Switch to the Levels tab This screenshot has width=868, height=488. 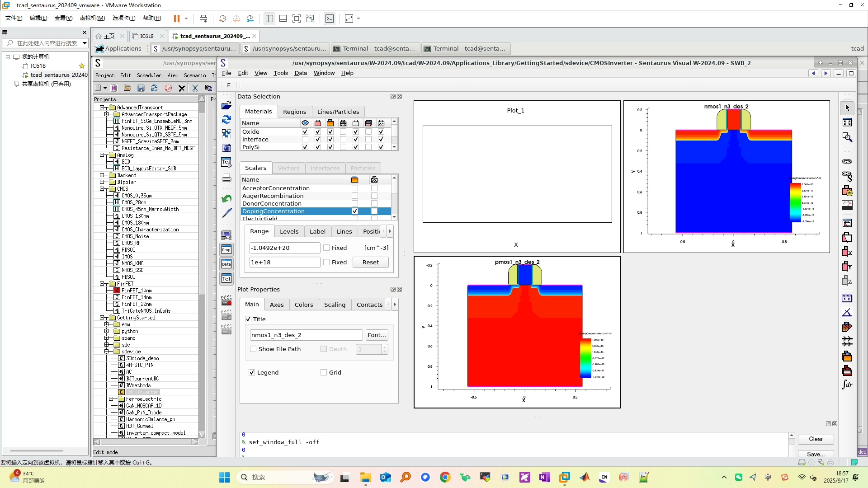pyautogui.click(x=289, y=231)
